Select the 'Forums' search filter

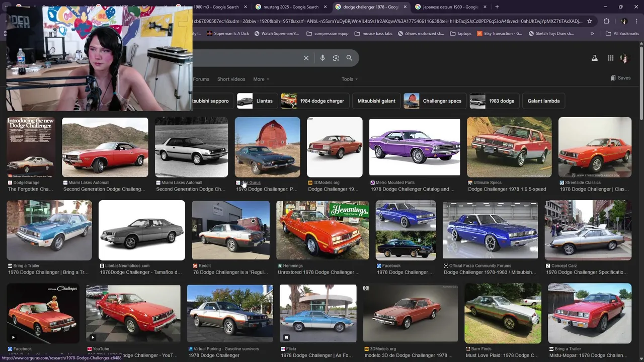pyautogui.click(x=201, y=79)
